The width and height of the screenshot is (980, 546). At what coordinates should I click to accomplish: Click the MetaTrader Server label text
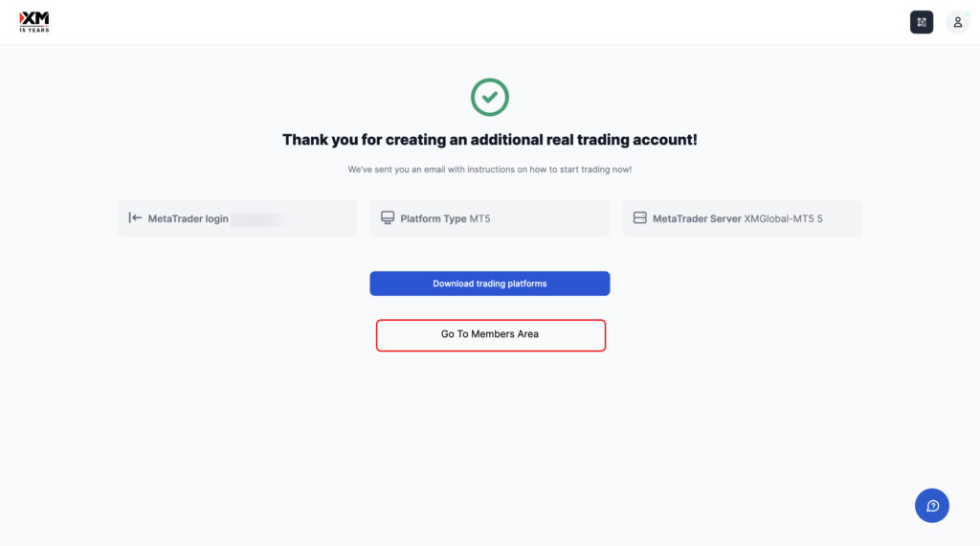(697, 219)
